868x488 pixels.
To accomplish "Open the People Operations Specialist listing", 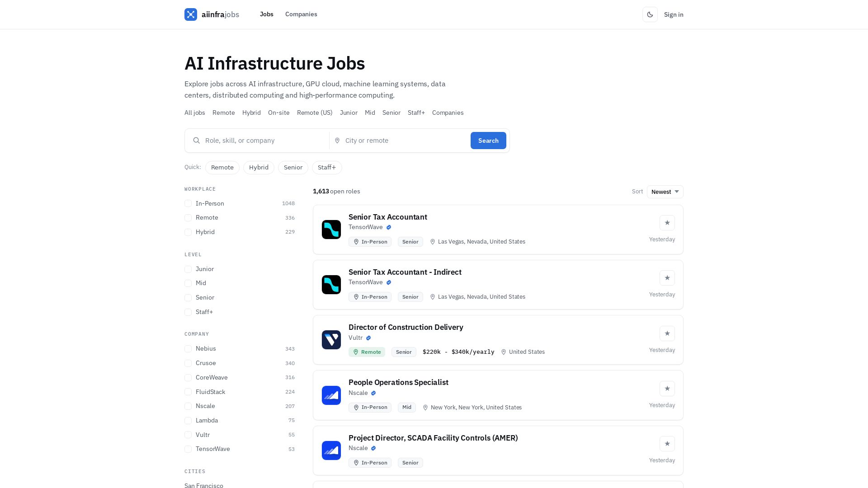I will (398, 382).
